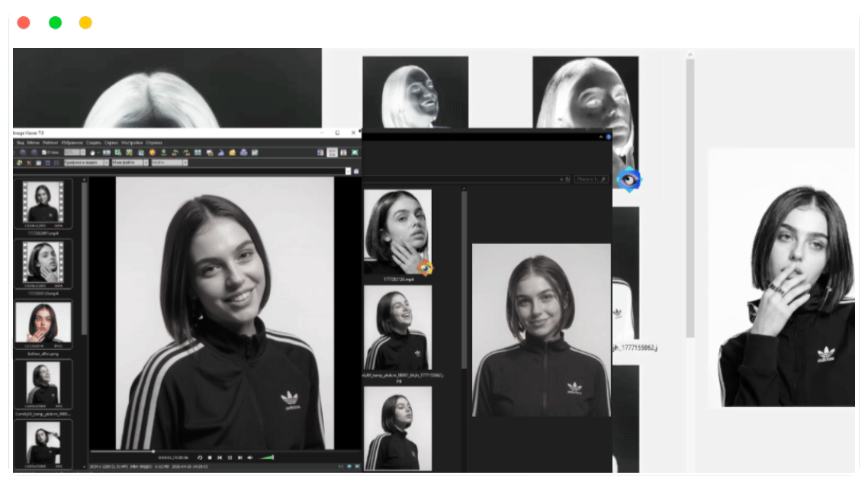Viewport: 868px width, 488px height.
Task: Select the fourth sidebar thumbnail below color one
Action: pos(43,384)
